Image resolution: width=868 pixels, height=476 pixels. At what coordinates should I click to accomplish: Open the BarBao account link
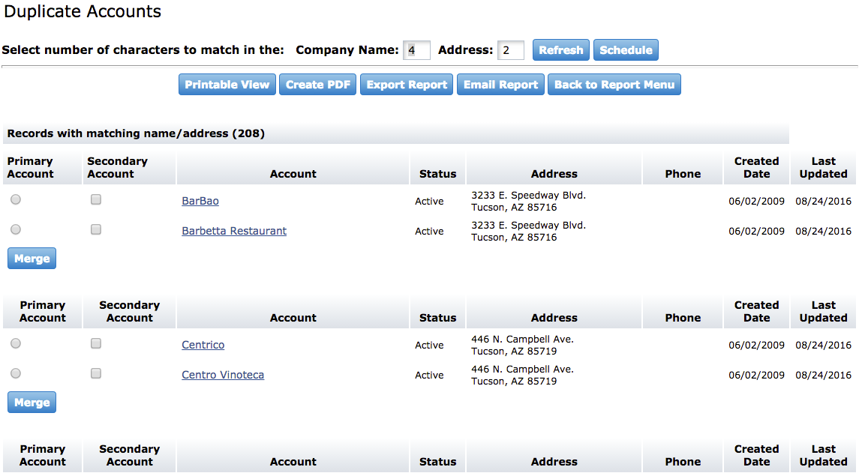tap(200, 201)
